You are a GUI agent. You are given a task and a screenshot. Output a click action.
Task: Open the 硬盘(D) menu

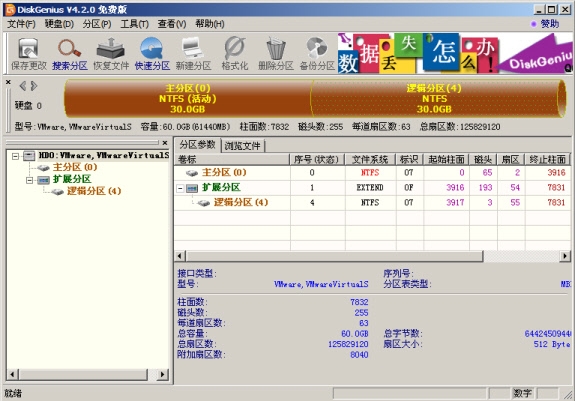point(59,24)
